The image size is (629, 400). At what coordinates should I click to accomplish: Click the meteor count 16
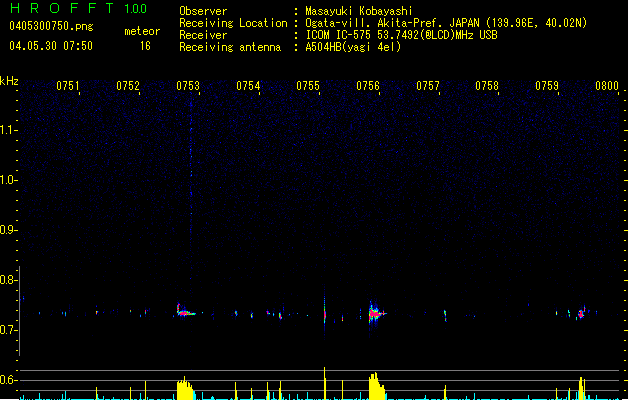pyautogui.click(x=145, y=46)
